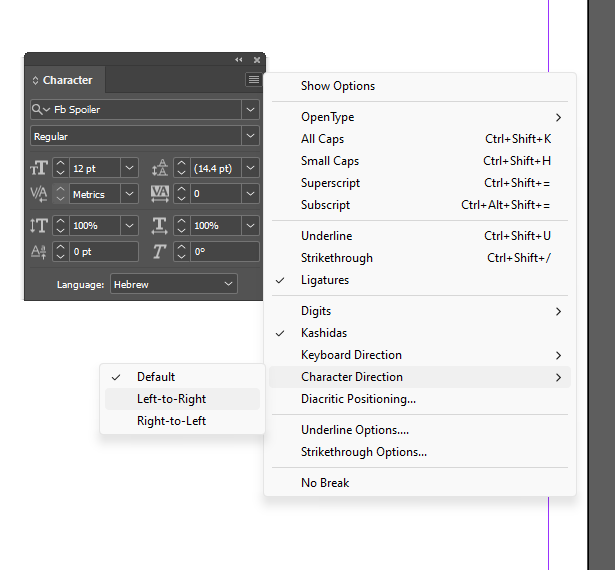This screenshot has width=615, height=570.
Task: Click the vertical scale icon
Action: point(39,226)
